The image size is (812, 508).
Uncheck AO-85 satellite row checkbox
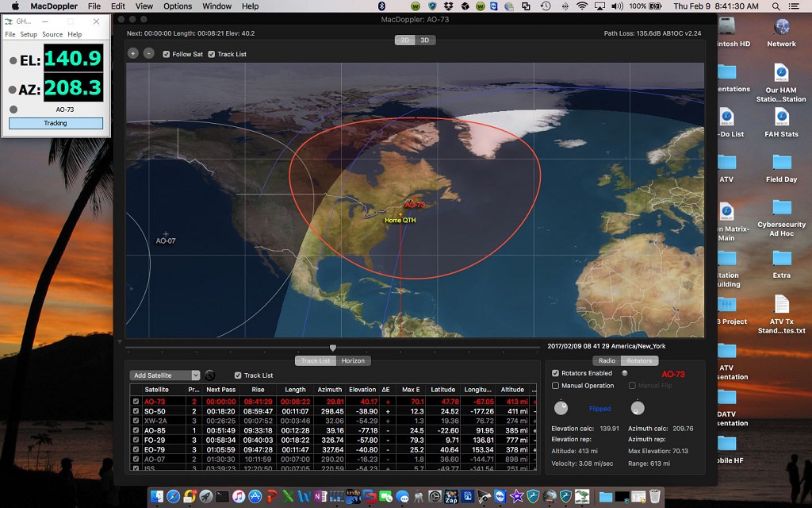click(136, 430)
